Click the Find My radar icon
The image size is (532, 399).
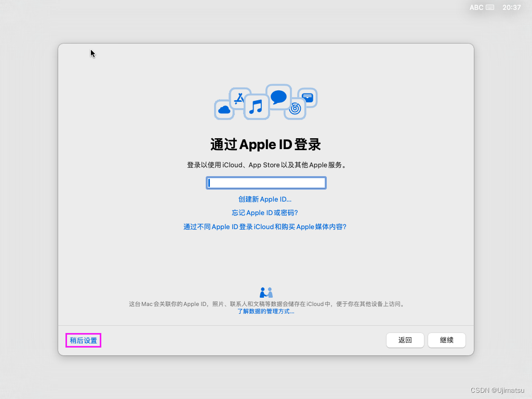tap(295, 109)
